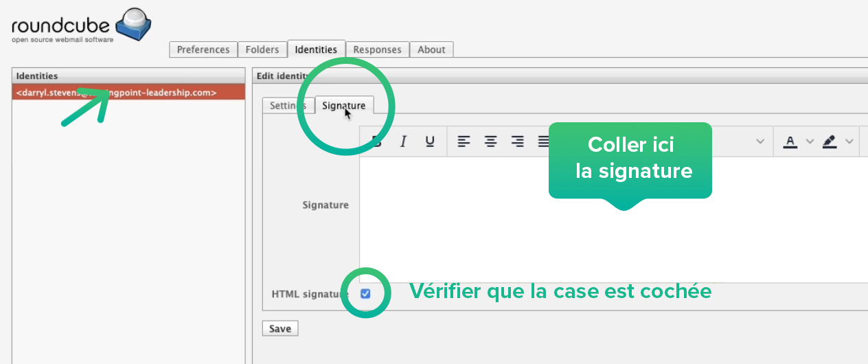Align signature text right

coord(518,141)
